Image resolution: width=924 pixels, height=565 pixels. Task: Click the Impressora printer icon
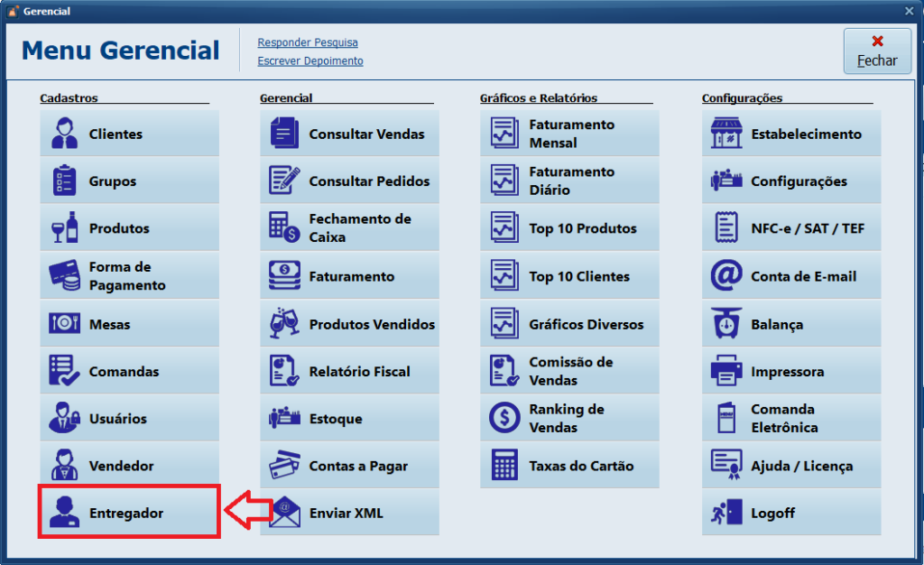coord(726,371)
